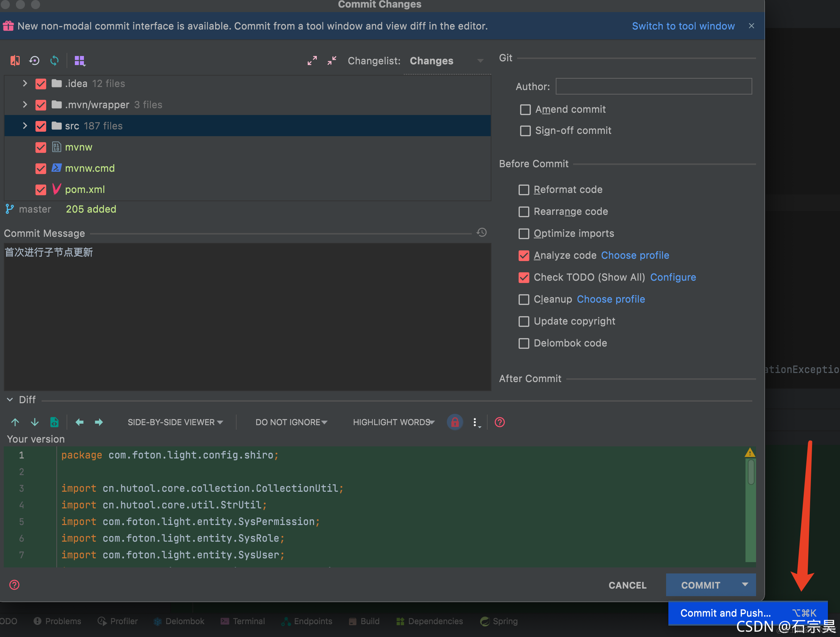Viewport: 840px width, 637px height.
Task: Open Problems tool window tab
Action: 57,621
